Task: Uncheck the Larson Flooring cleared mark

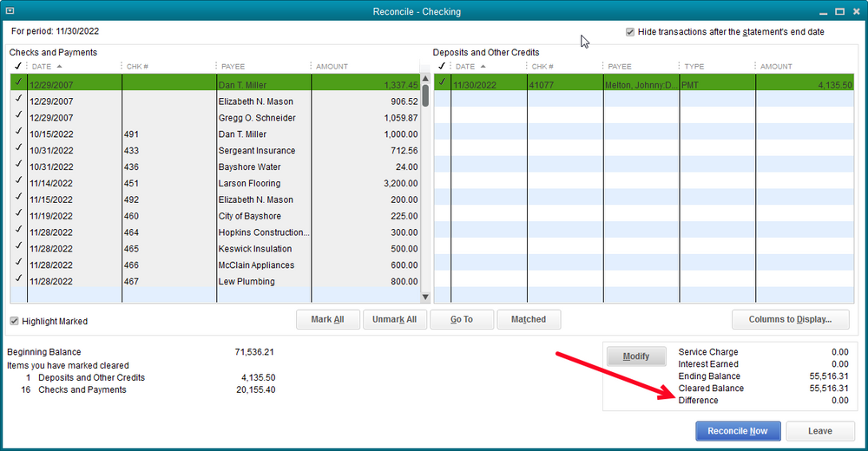Action: (19, 180)
